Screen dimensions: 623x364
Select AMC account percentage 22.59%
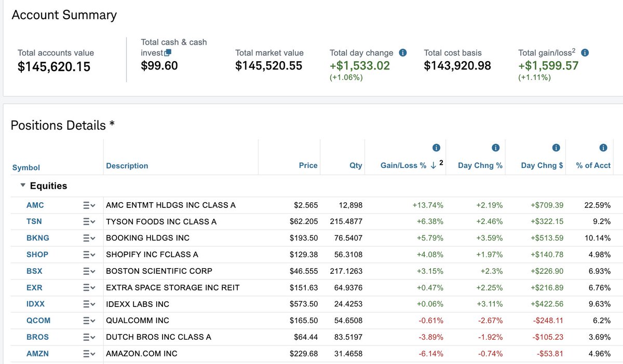[x=598, y=205]
